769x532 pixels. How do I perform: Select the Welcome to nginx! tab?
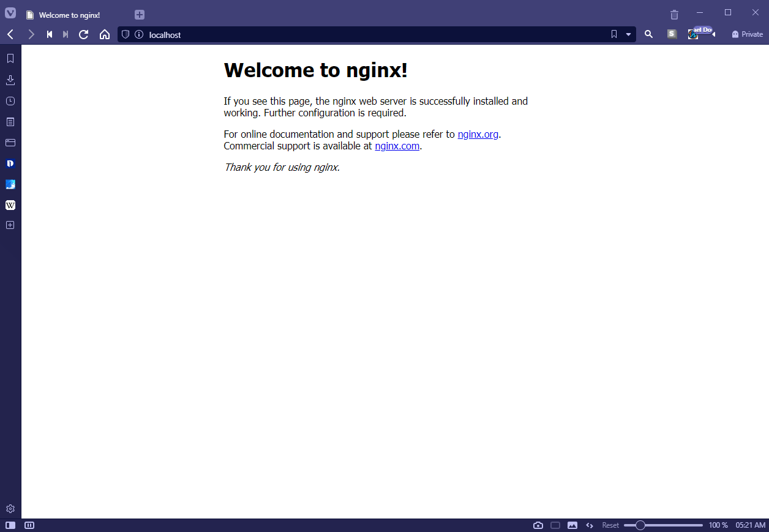tap(75, 15)
